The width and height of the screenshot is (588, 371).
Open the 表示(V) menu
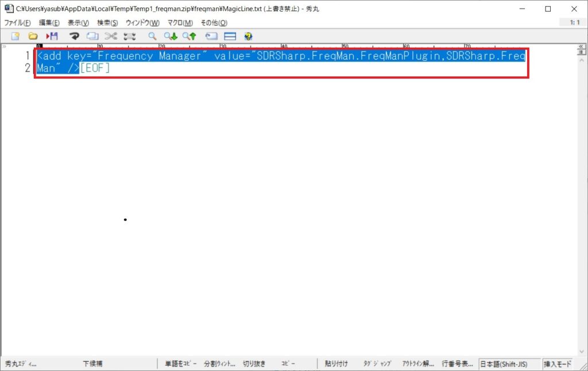tap(78, 23)
